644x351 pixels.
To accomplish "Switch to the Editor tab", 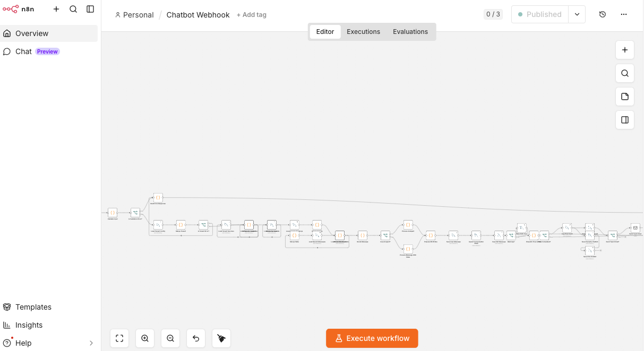I will coord(325,32).
